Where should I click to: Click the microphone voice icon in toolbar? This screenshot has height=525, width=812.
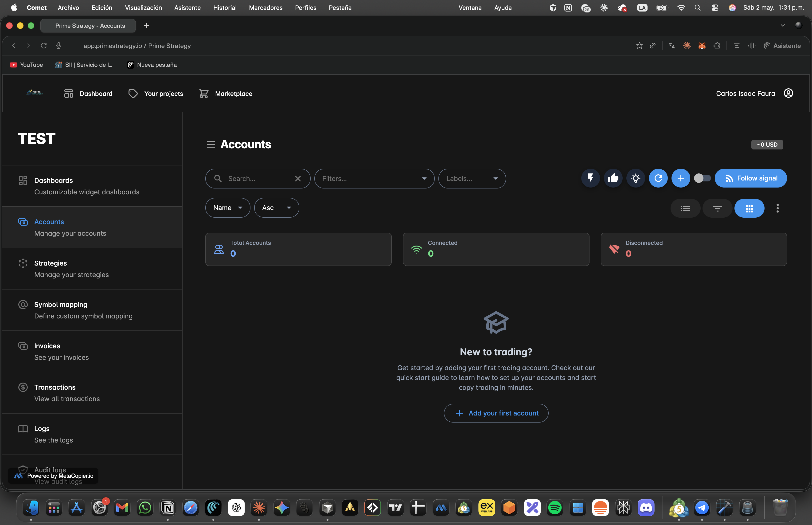pos(59,46)
